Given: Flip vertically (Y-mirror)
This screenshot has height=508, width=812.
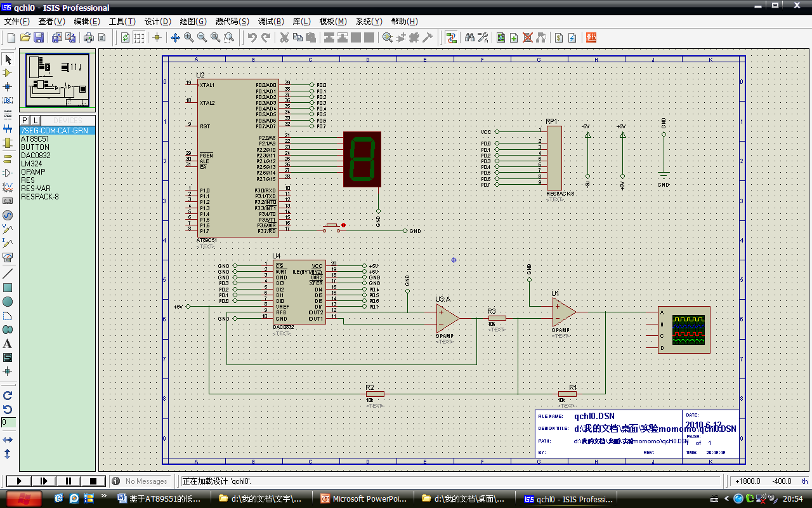Looking at the screenshot, I should click(x=8, y=453).
